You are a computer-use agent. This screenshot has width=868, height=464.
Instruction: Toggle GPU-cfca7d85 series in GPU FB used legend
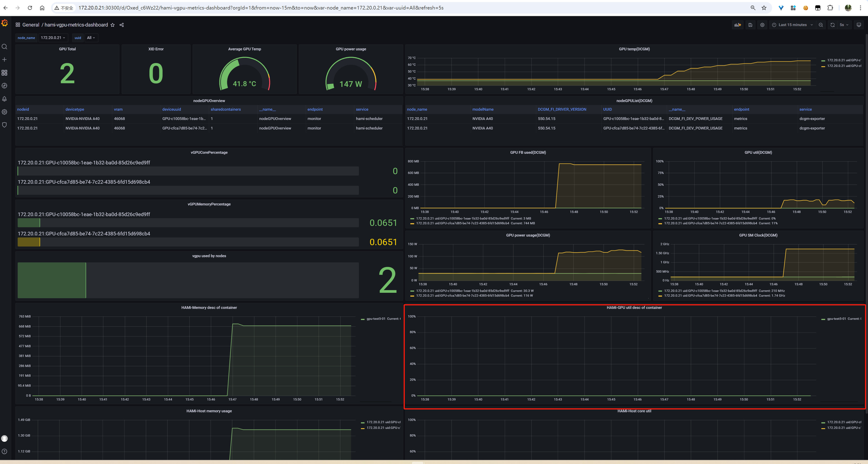(x=462, y=223)
